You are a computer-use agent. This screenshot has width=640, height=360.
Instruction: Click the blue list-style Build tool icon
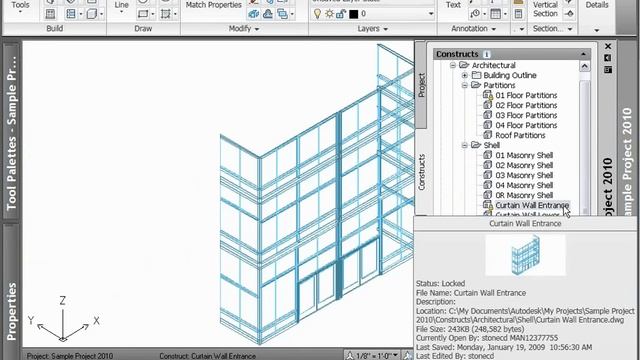(71, 14)
